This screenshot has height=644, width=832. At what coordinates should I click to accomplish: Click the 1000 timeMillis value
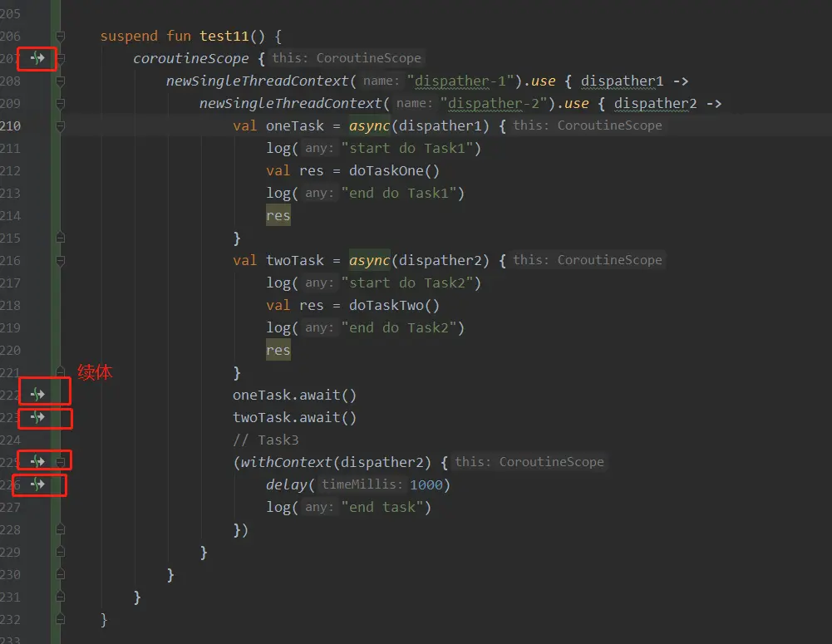[426, 484]
